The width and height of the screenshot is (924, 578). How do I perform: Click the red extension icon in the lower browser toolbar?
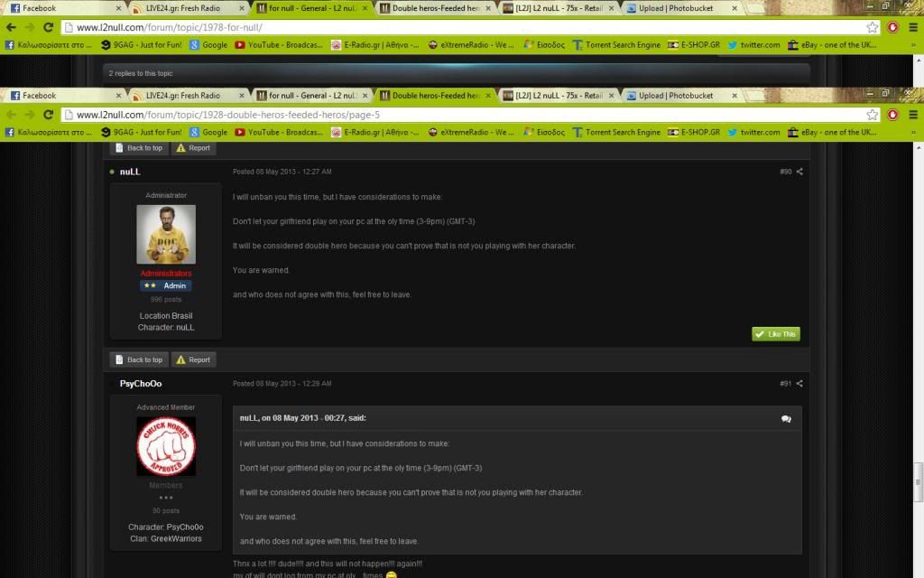892,115
